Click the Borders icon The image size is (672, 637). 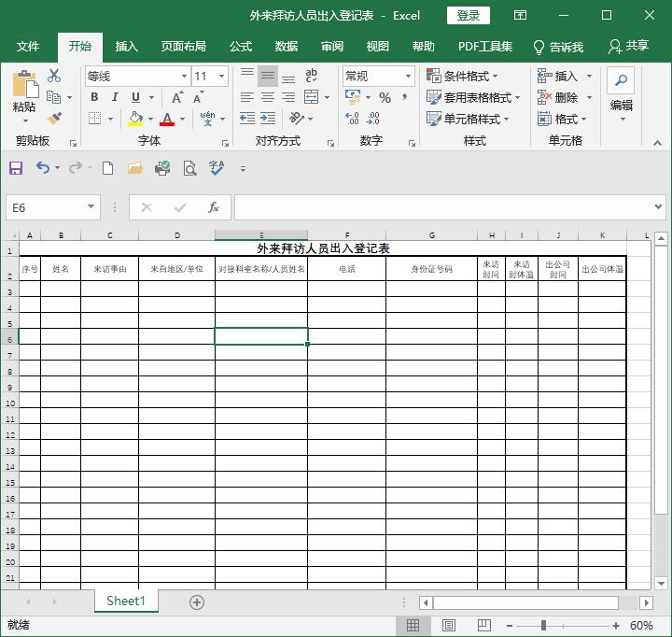click(x=94, y=118)
